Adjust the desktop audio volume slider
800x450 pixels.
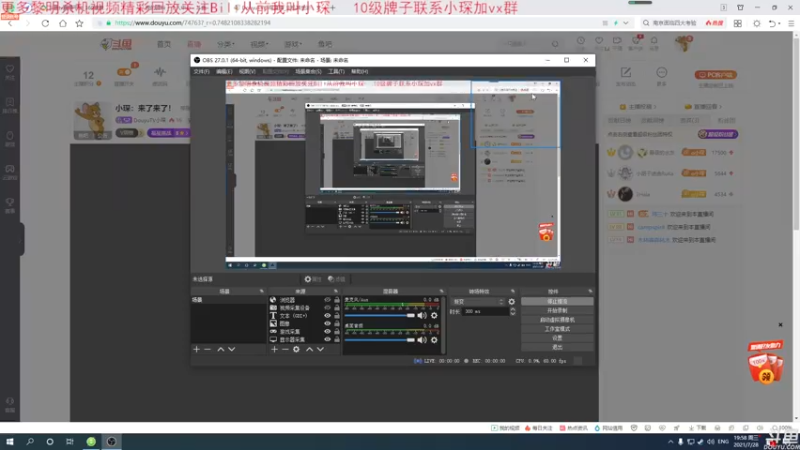[x=380, y=340]
